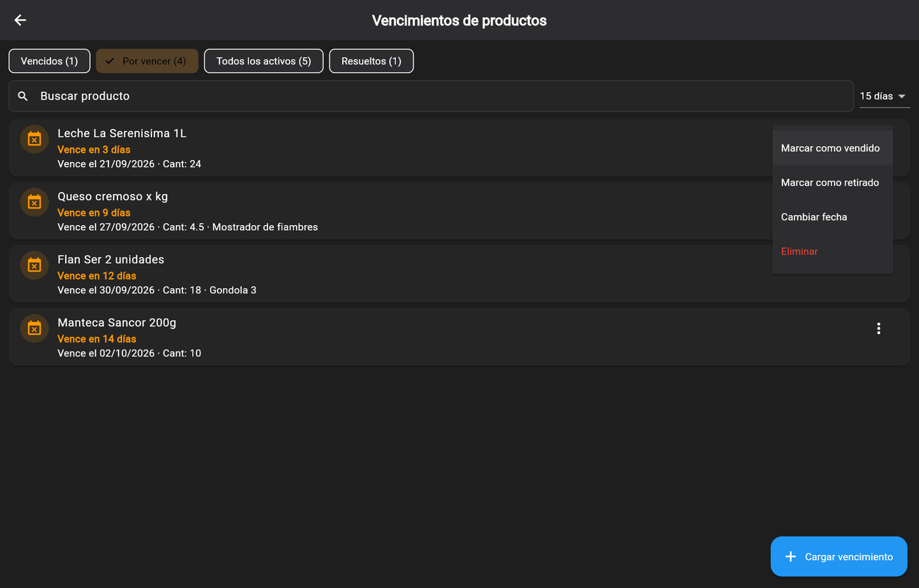Viewport: 919px width, 588px height.
Task: Go back using the arrow icon
Action: 20,20
